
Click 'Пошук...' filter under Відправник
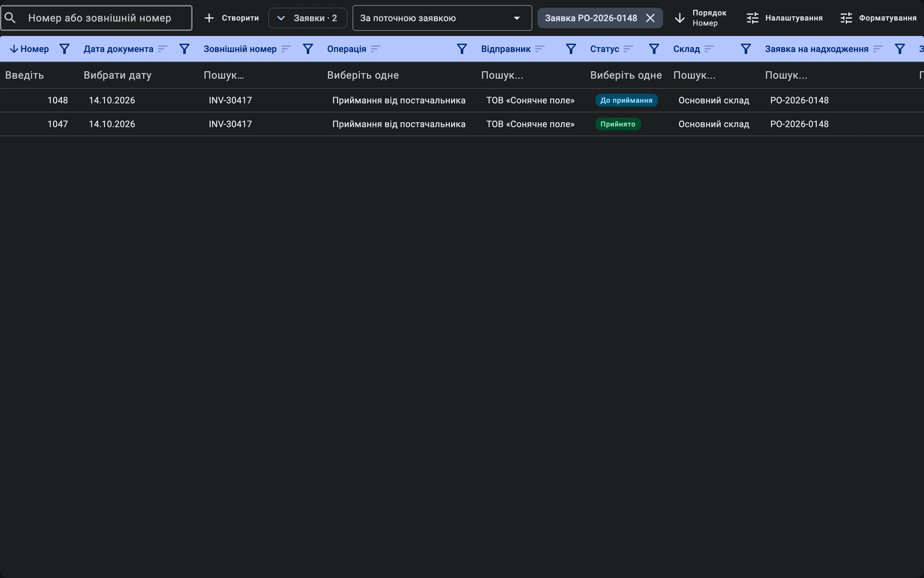click(x=530, y=75)
